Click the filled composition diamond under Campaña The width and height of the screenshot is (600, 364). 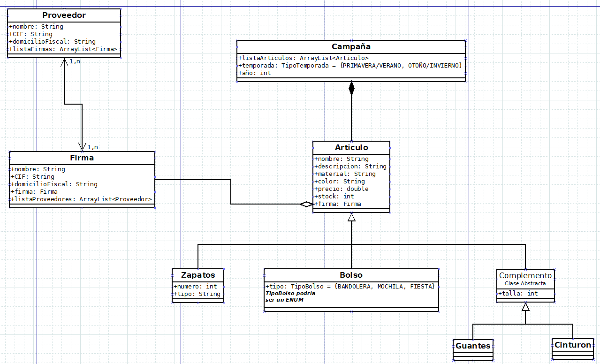351,88
